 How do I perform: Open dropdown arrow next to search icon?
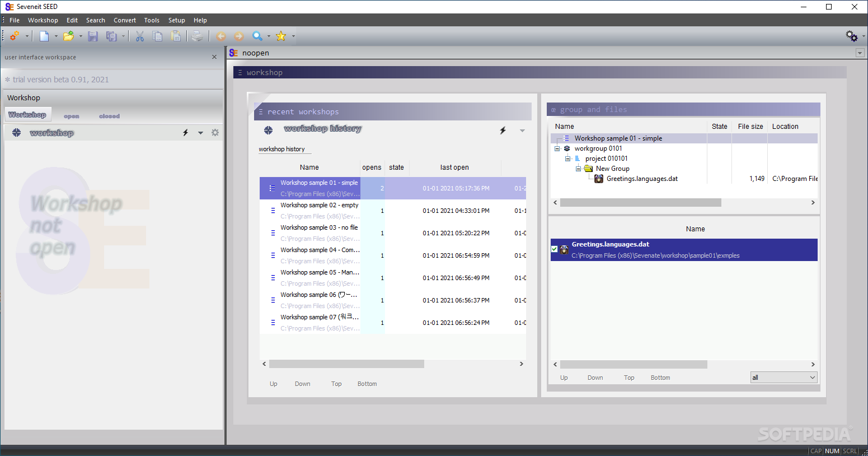(269, 36)
